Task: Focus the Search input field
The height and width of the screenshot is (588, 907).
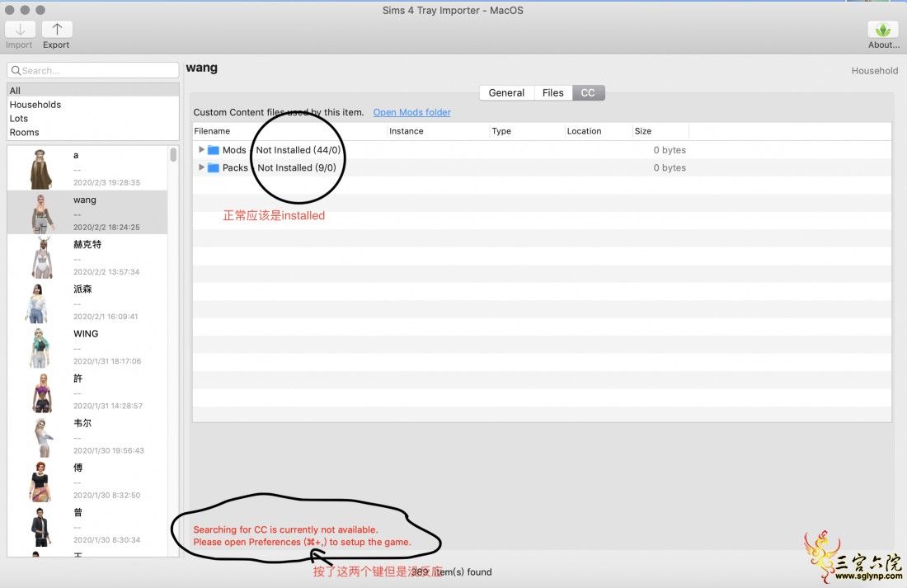Action: [x=93, y=71]
